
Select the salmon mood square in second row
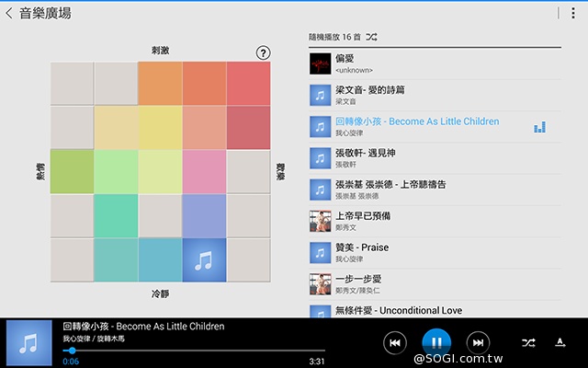[x=204, y=128]
